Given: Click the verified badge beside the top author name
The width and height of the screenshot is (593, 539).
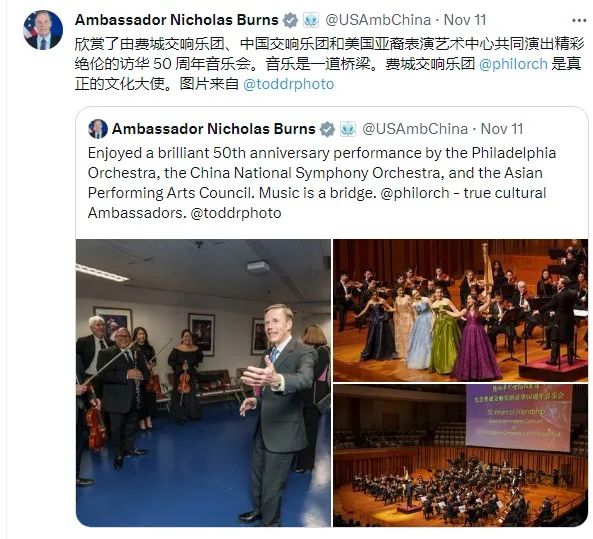Looking at the screenshot, I should (x=290, y=20).
